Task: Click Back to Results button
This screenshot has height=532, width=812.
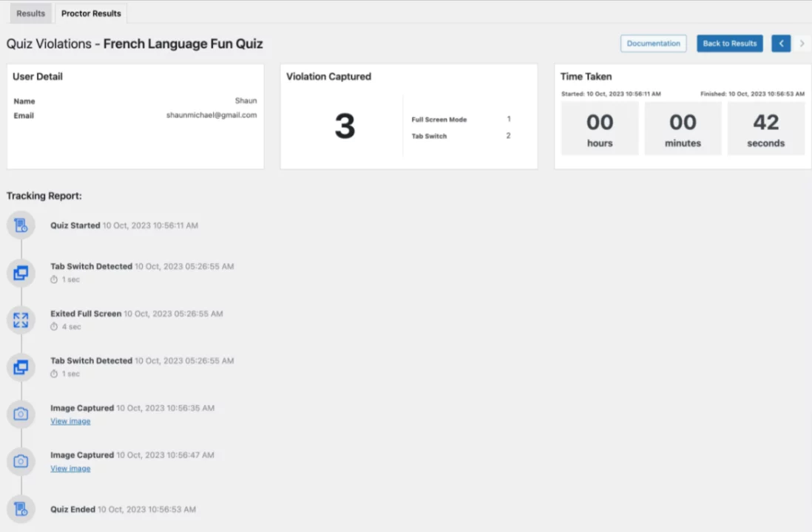Action: pos(730,44)
